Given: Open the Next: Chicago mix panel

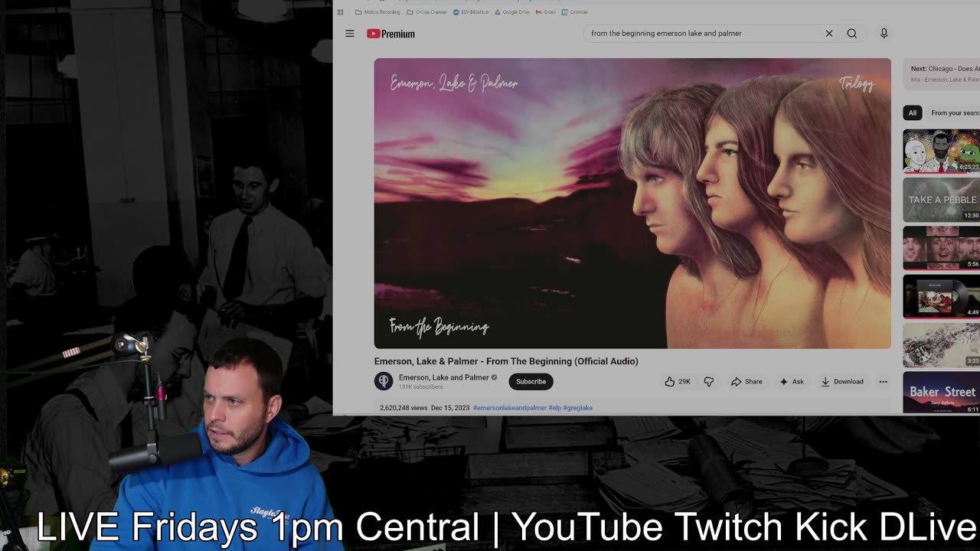Looking at the screenshot, I should [942, 73].
